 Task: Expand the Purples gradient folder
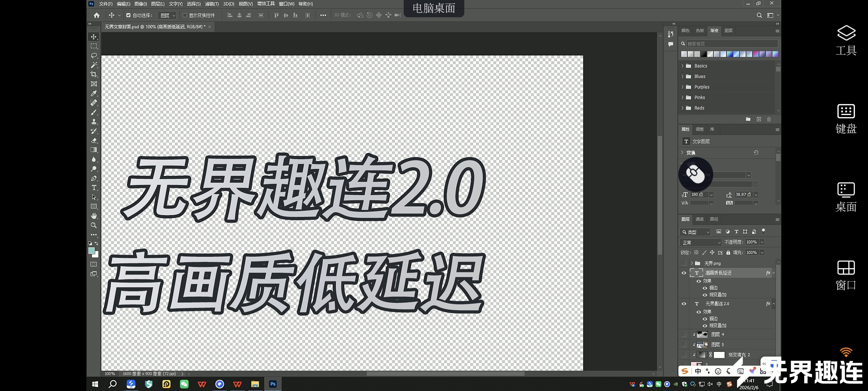[x=683, y=87]
